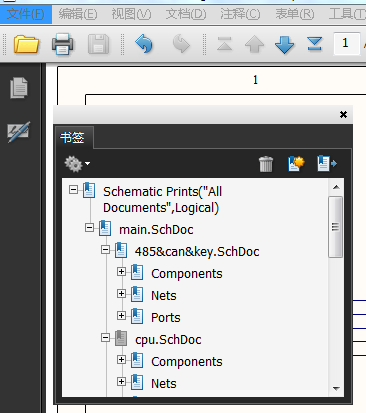366x413 pixels.
Task: Select Components bookmark under cpu.SchDoc
Action: 187,362
